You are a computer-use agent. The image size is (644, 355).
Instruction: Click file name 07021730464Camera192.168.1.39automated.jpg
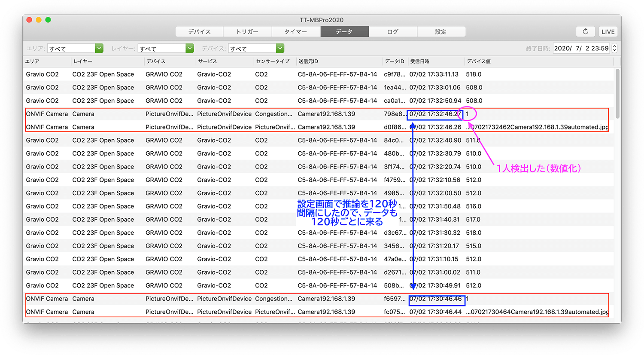(x=538, y=312)
